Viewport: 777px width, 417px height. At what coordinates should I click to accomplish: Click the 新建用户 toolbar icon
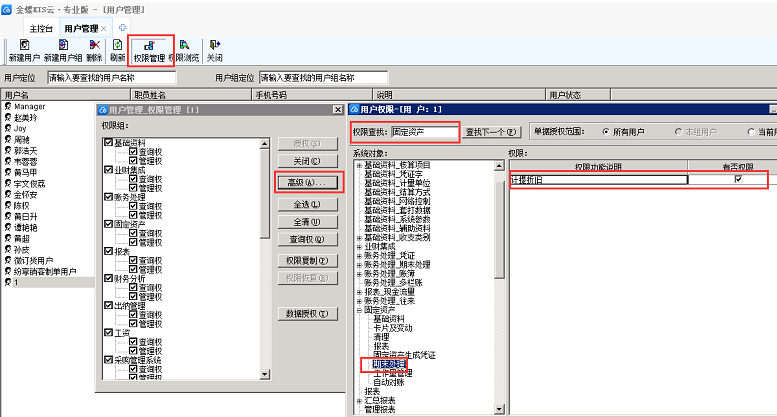pyautogui.click(x=22, y=50)
